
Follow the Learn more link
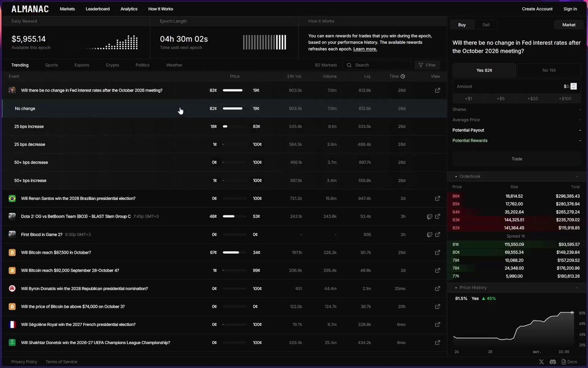click(x=365, y=49)
